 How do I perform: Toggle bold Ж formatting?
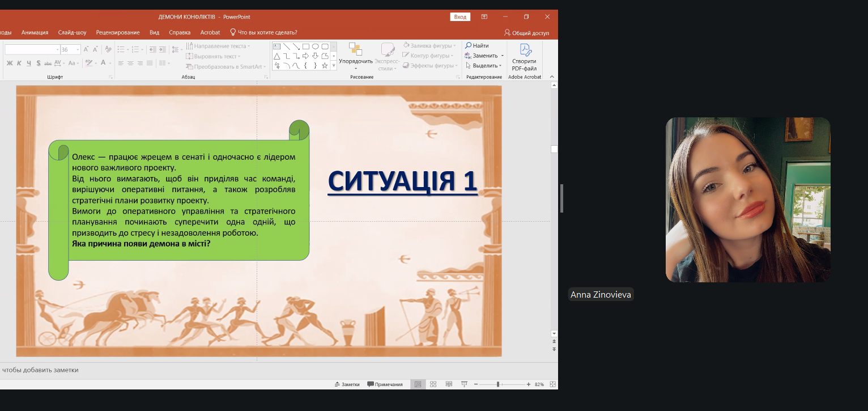(10, 63)
